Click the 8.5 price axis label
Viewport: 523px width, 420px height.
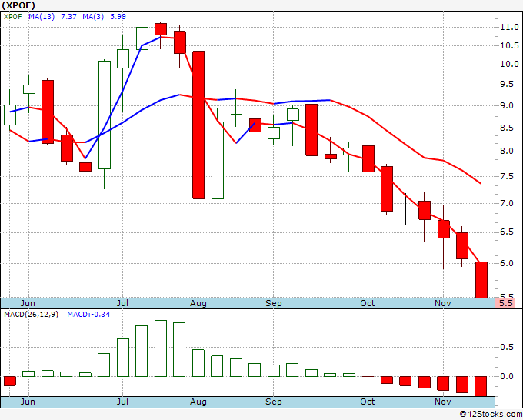[x=506, y=128]
